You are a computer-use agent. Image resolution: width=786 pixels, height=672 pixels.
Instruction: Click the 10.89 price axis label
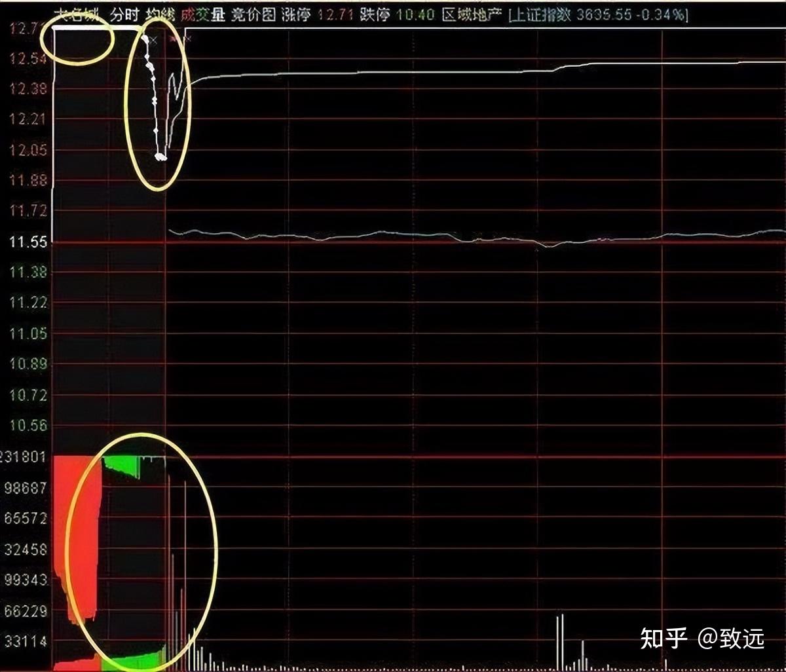(x=28, y=364)
